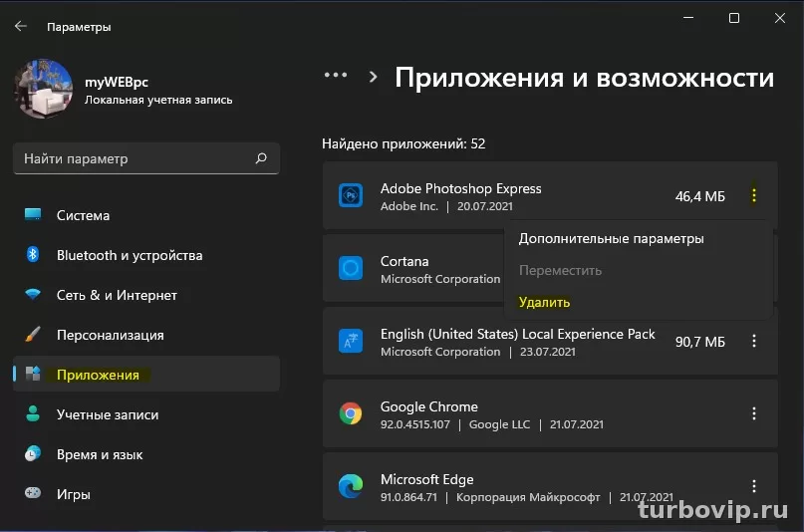Click the search magnifier icon

[x=261, y=158]
